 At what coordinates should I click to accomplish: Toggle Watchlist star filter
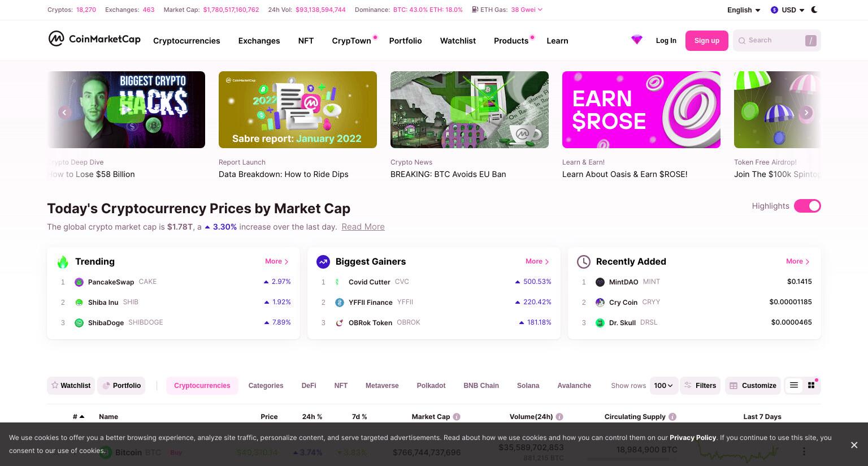pos(71,385)
